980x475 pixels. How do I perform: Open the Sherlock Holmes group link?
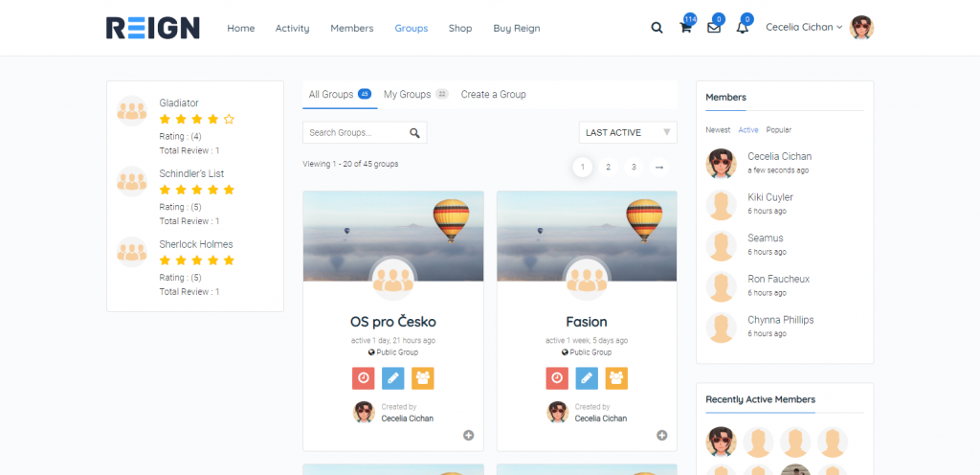tap(196, 244)
